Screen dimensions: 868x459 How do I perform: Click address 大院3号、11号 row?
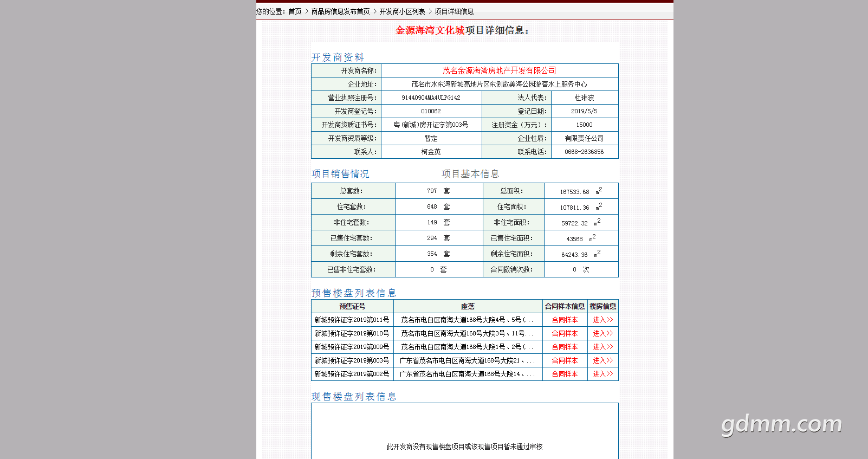(468, 333)
